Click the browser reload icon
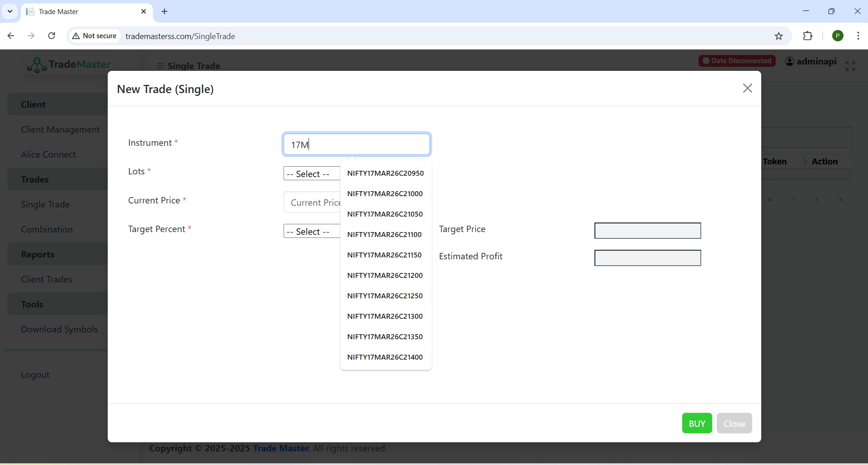The image size is (868, 465). point(52,36)
